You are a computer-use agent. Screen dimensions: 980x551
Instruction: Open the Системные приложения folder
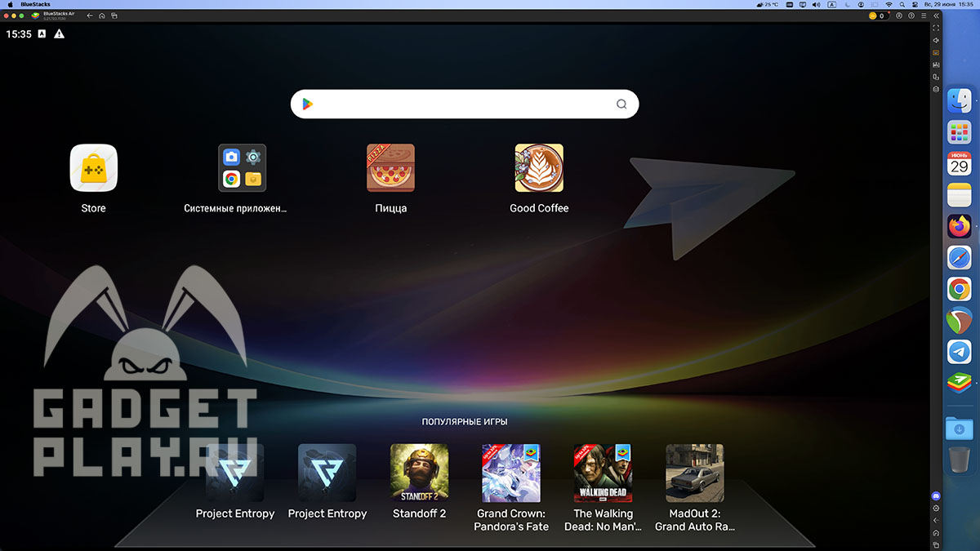tap(242, 168)
